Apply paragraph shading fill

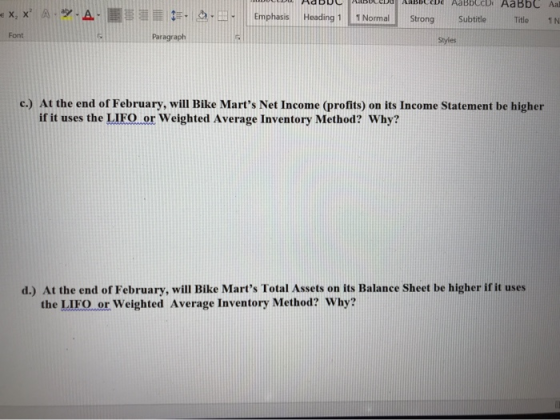coord(202,16)
